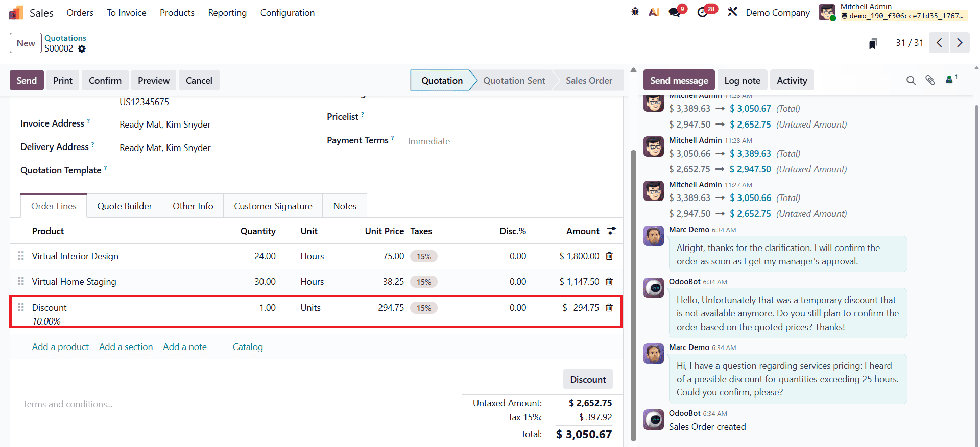This screenshot has width=980, height=447.
Task: Grab drag handle of Virtual Interior Design
Action: tap(21, 256)
